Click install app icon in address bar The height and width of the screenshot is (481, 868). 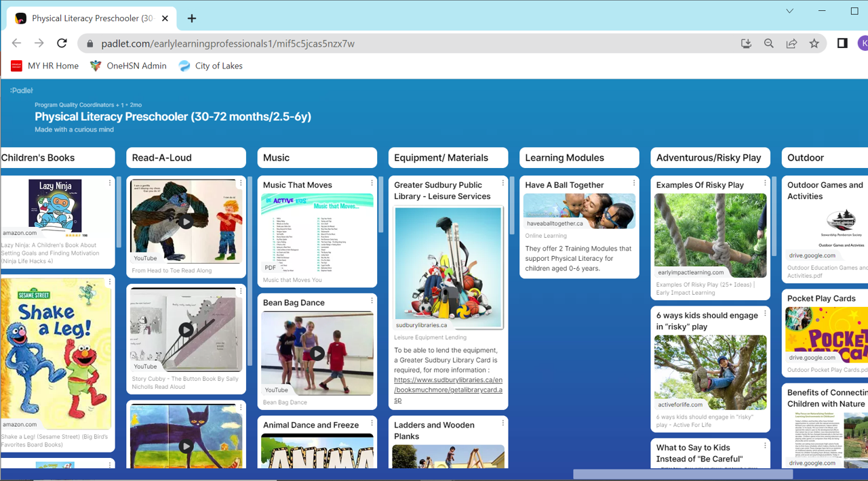click(746, 43)
